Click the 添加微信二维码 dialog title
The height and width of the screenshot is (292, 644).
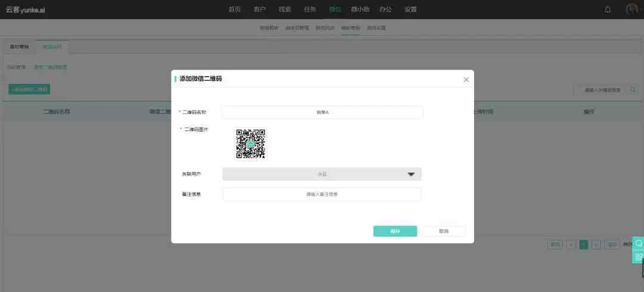201,79
